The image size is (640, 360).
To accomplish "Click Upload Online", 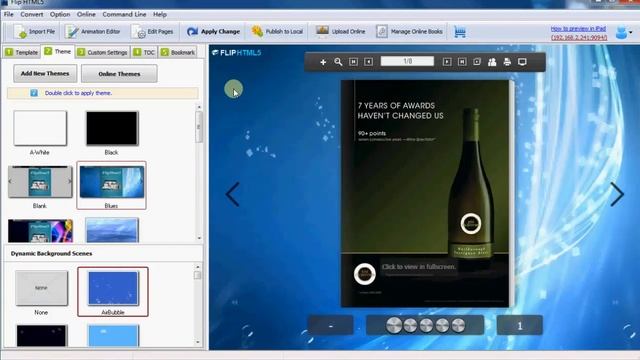I will coord(340,31).
